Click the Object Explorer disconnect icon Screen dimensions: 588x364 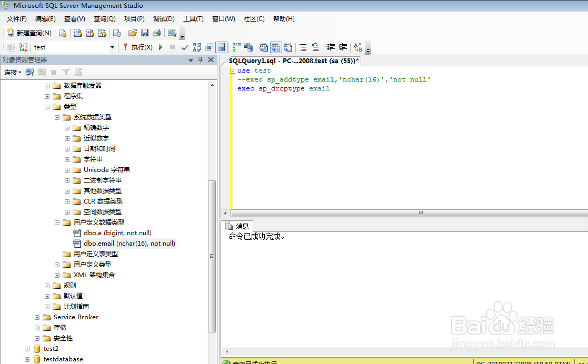pyautogui.click(x=42, y=73)
